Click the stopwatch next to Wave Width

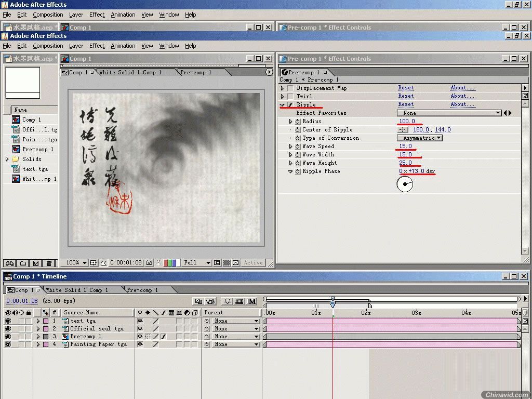[x=298, y=155]
